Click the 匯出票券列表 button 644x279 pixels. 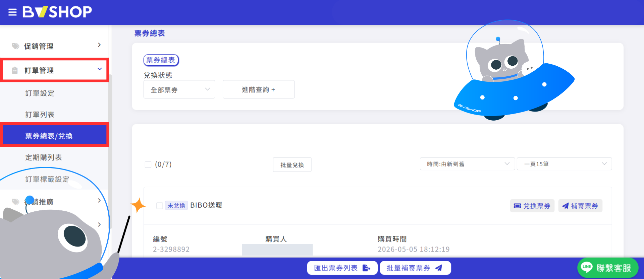[342, 268]
